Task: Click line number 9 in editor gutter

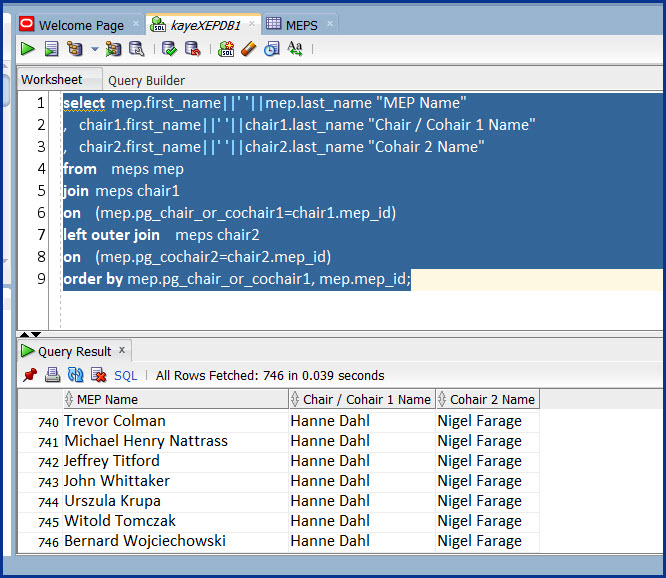Action: [41, 279]
